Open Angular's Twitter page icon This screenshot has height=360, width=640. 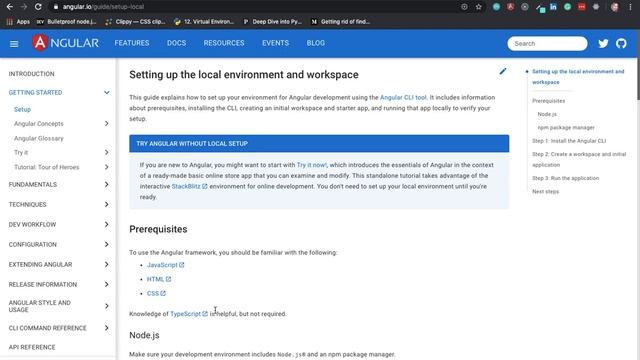pyautogui.click(x=603, y=43)
